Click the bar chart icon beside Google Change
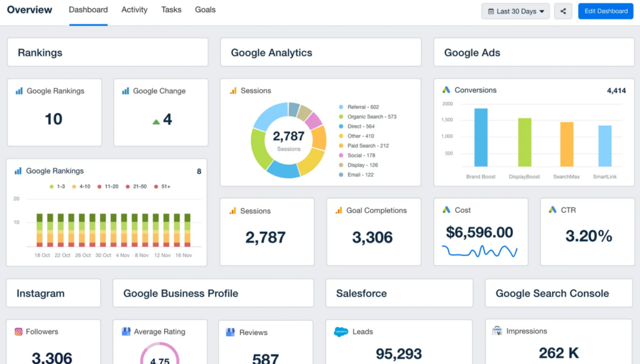The height and width of the screenshot is (364, 640). [x=125, y=91]
